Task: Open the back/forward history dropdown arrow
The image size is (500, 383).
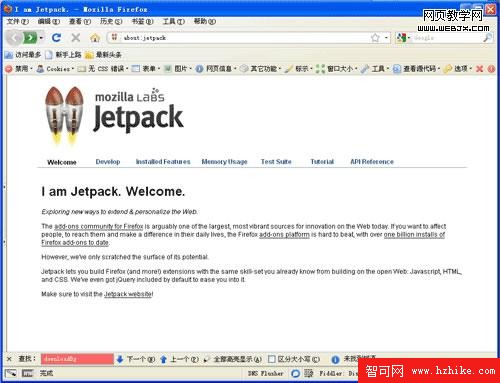Action: tap(41, 38)
